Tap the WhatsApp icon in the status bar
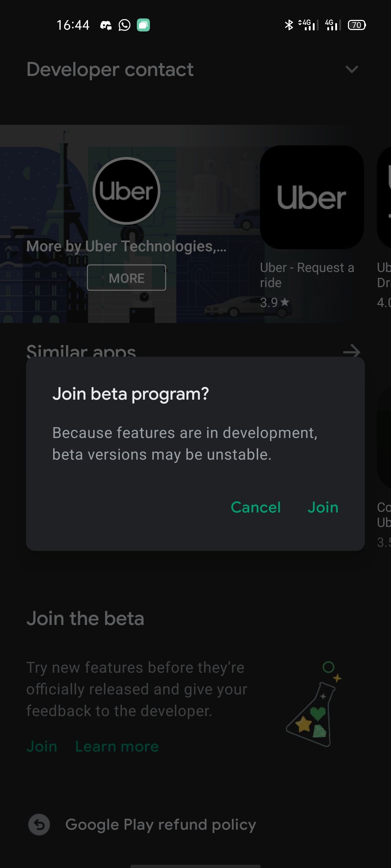 tap(125, 25)
